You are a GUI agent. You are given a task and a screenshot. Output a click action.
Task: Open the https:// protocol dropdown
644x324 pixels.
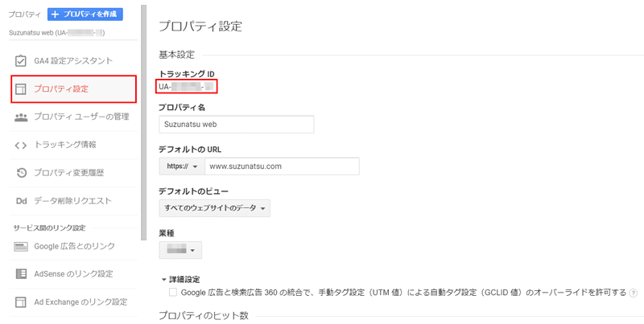pos(182,166)
